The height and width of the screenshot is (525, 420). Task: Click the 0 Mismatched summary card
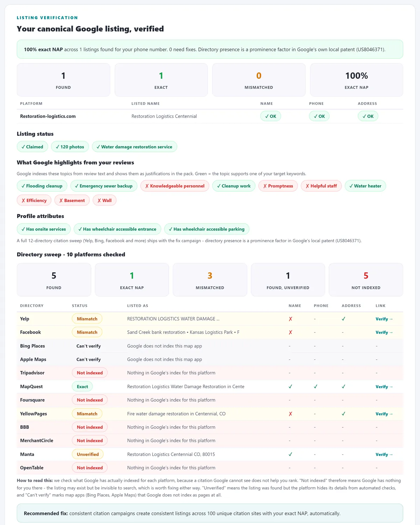259,80
